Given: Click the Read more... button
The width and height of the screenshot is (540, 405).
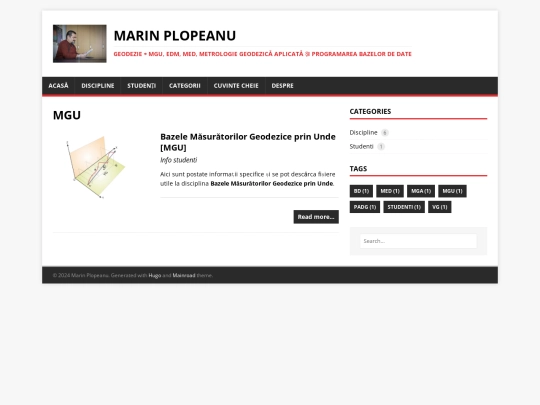Looking at the screenshot, I should click(x=316, y=217).
